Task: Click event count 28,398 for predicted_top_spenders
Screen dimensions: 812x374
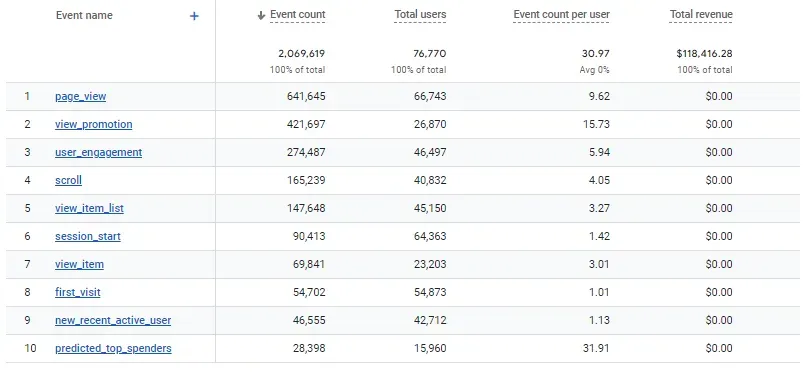Action: click(309, 348)
